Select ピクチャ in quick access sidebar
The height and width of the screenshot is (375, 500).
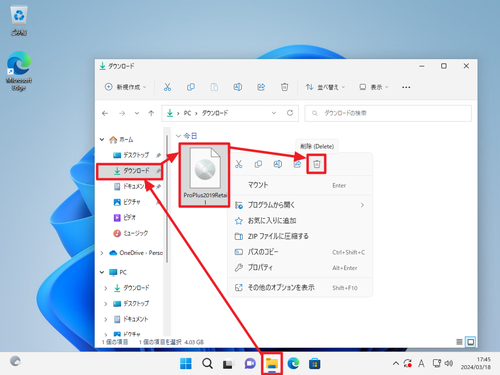point(127,202)
